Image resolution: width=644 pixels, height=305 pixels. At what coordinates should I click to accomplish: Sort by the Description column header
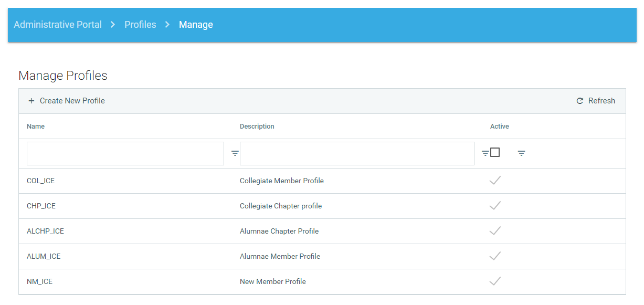tap(257, 127)
